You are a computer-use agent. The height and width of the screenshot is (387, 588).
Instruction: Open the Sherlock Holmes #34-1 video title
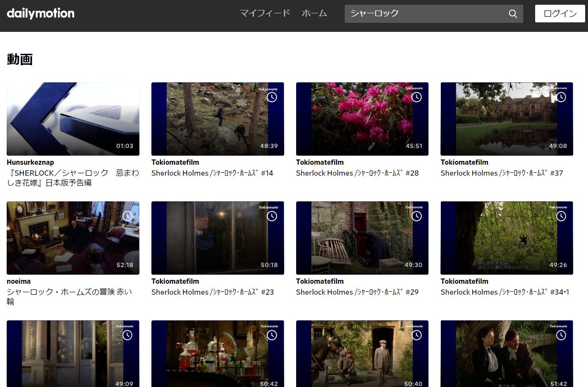pyautogui.click(x=505, y=292)
